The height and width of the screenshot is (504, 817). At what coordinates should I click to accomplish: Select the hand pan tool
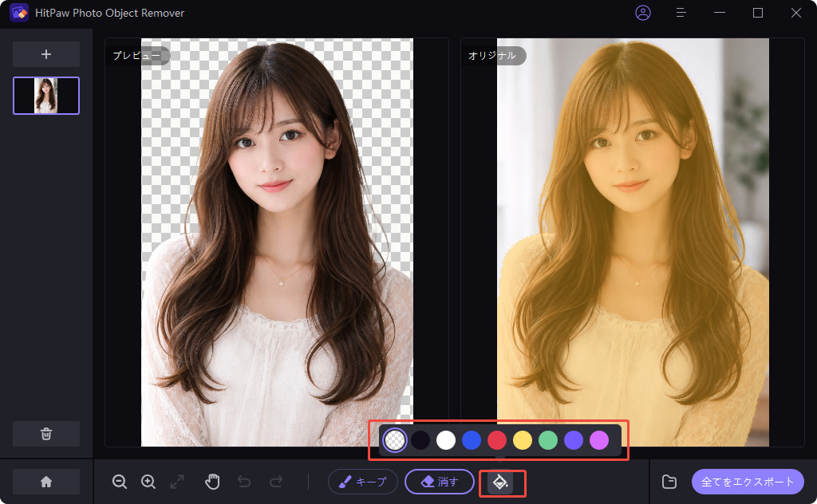212,482
